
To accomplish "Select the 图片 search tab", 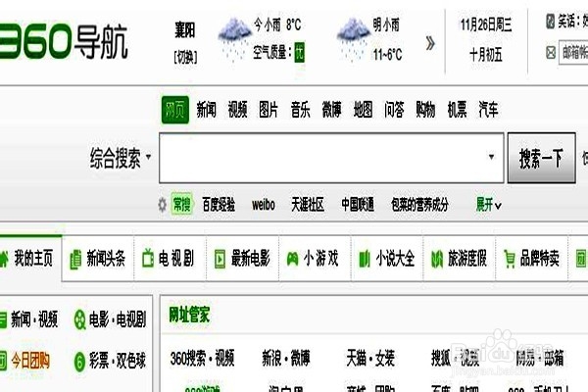I will coord(269,110).
